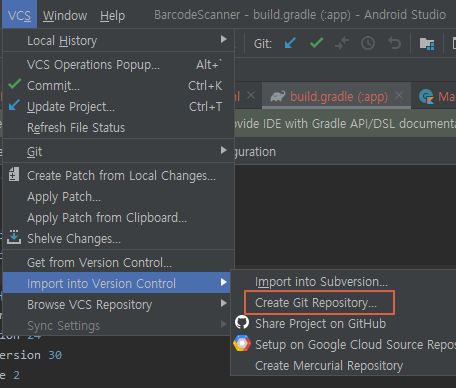Switch to build.gradle (:app) tab
This screenshot has height=388, width=456.
tap(337, 96)
